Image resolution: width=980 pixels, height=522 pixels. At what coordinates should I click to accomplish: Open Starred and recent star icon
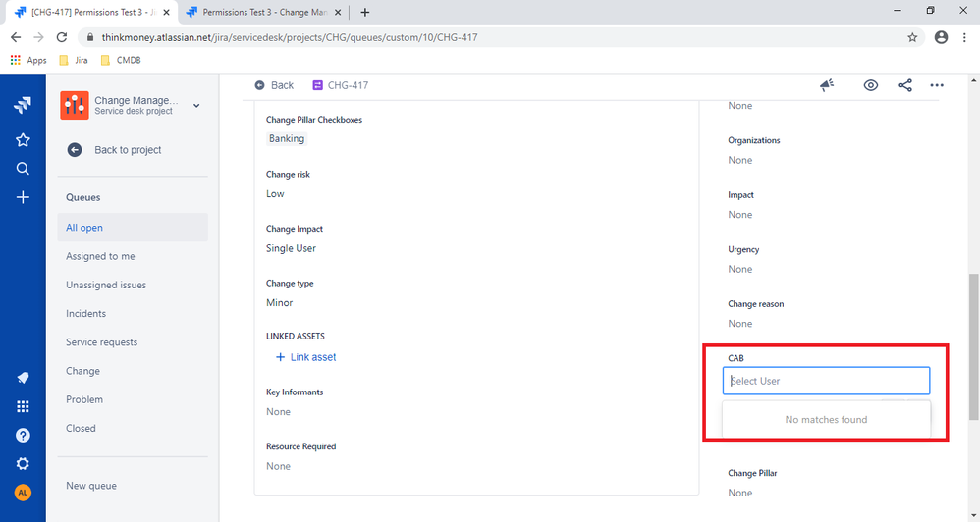pos(23,140)
